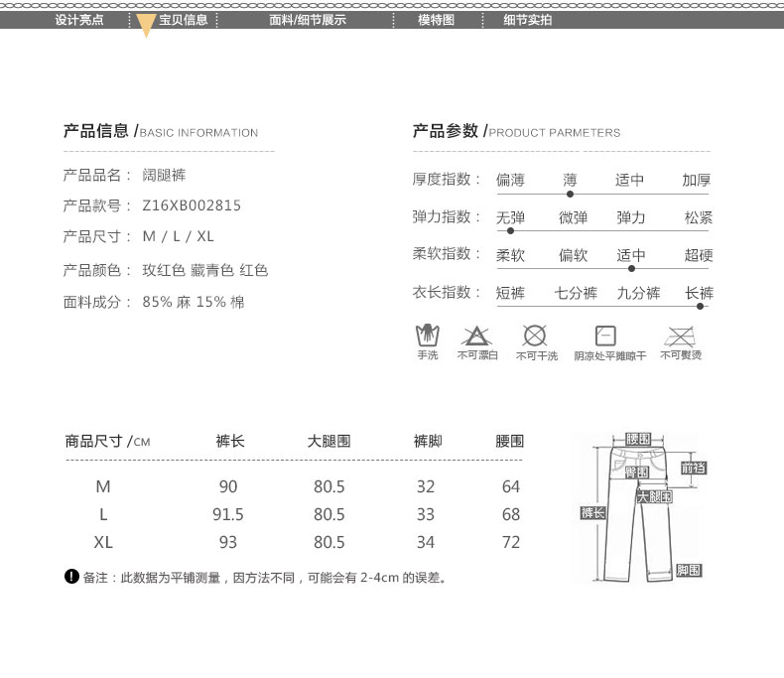This screenshot has height=678, width=784.
Task: Click the 腰围 value 68 for L
Action: pos(511,514)
